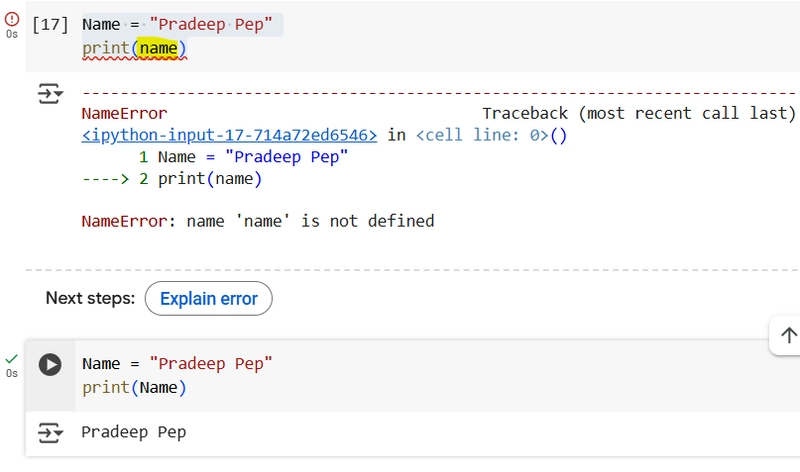The width and height of the screenshot is (800, 472).
Task: Click the [17] execution count label
Action: 50,24
